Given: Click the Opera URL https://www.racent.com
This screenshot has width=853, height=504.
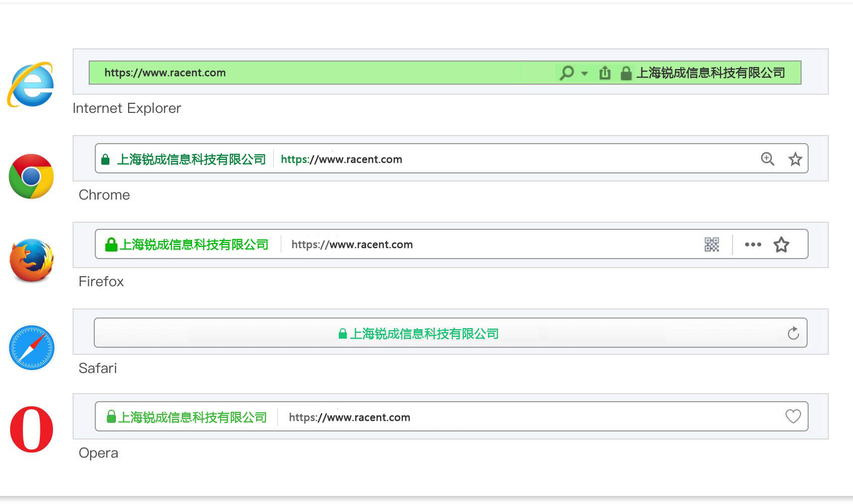Looking at the screenshot, I should [349, 417].
